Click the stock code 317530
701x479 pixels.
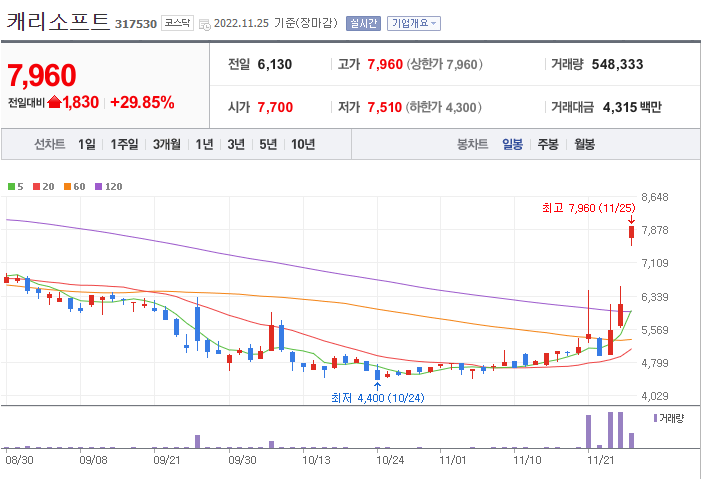click(136, 24)
